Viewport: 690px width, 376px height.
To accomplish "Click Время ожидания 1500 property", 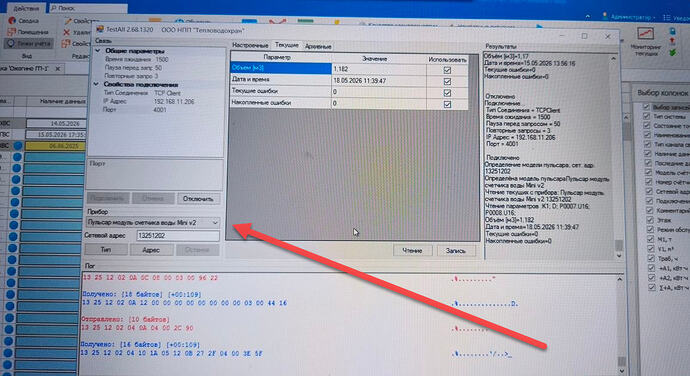I will pyautogui.click(x=136, y=59).
